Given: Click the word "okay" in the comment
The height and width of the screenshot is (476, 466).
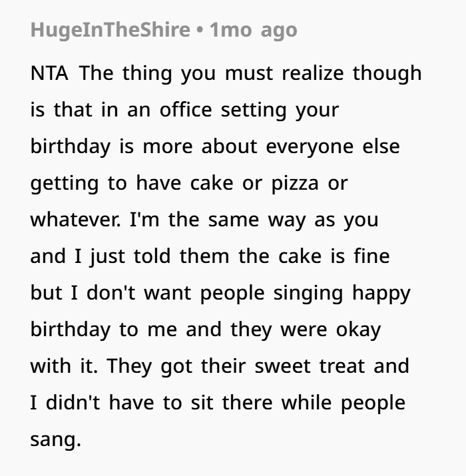Looking at the screenshot, I should point(358,330).
